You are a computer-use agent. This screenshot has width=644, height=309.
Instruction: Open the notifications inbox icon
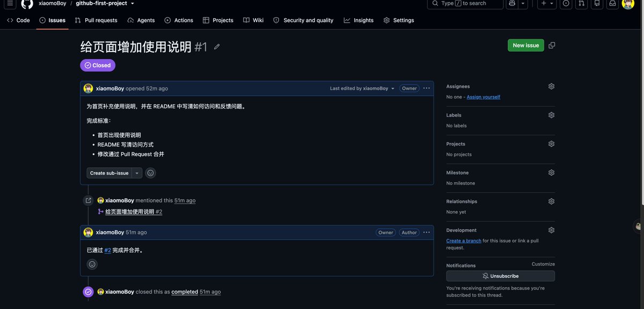click(612, 3)
